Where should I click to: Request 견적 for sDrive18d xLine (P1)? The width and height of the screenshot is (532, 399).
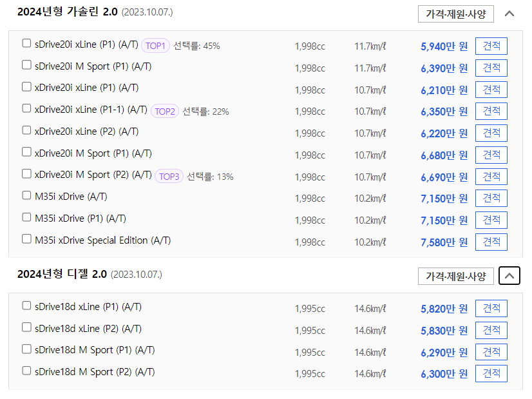pyautogui.click(x=491, y=308)
